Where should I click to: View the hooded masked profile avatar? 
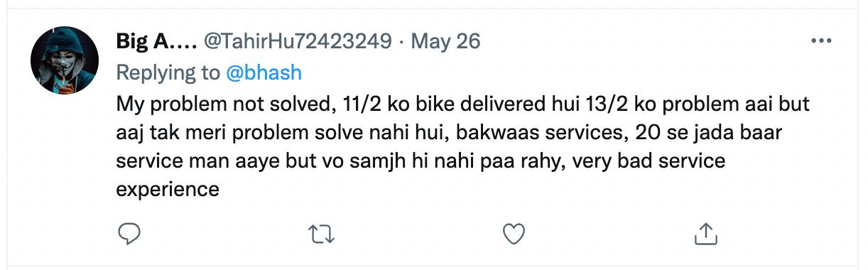coord(64,62)
